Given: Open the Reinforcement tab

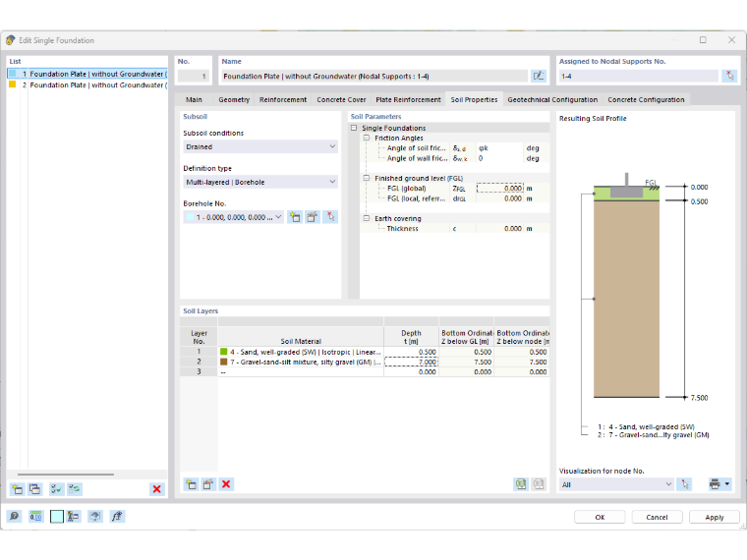Looking at the screenshot, I should 283,99.
